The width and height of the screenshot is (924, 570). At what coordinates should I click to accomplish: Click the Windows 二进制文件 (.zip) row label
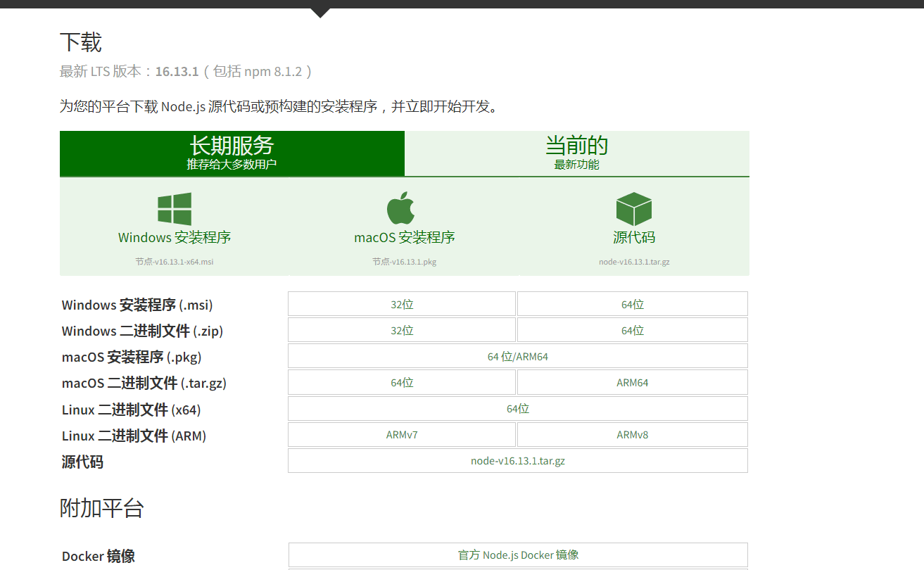(x=142, y=331)
